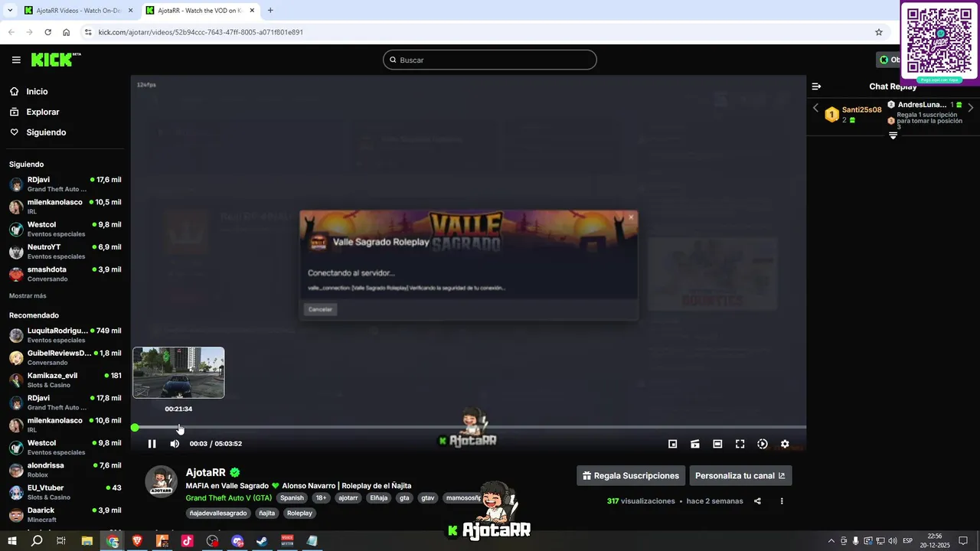Switch to AjotaRR Watch the VOD tab

199,11
